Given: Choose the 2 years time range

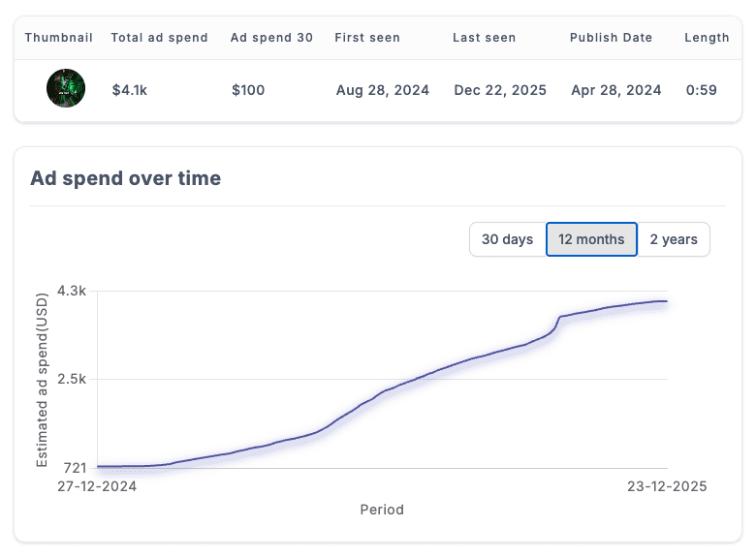Looking at the screenshot, I should point(674,239).
